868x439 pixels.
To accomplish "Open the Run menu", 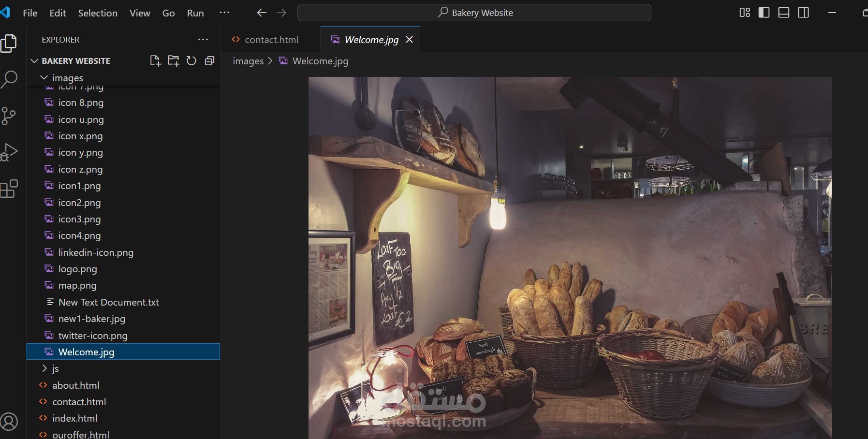I will 195,13.
